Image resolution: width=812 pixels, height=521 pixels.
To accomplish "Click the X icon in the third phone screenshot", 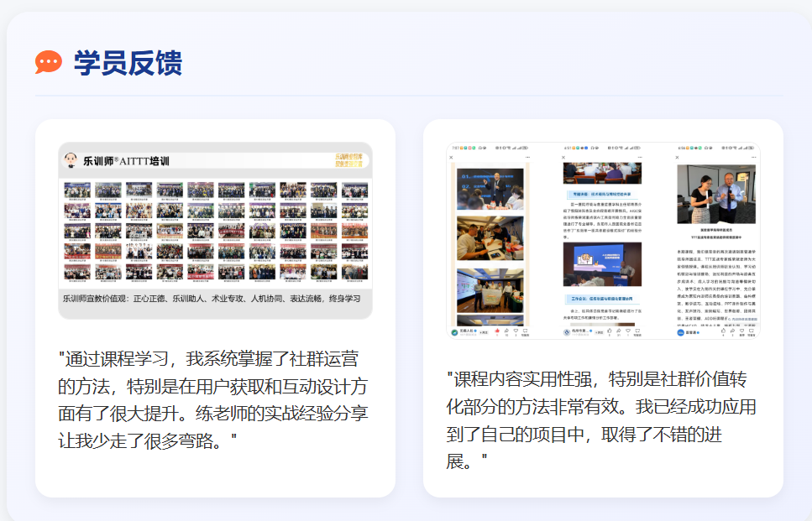I will point(678,157).
